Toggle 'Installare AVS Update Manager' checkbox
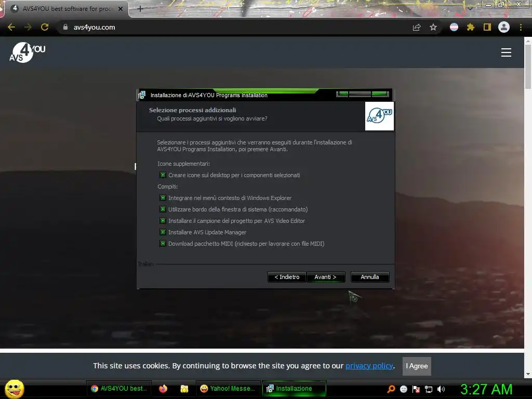Screen dimensions: 532x399 (x=163, y=232)
